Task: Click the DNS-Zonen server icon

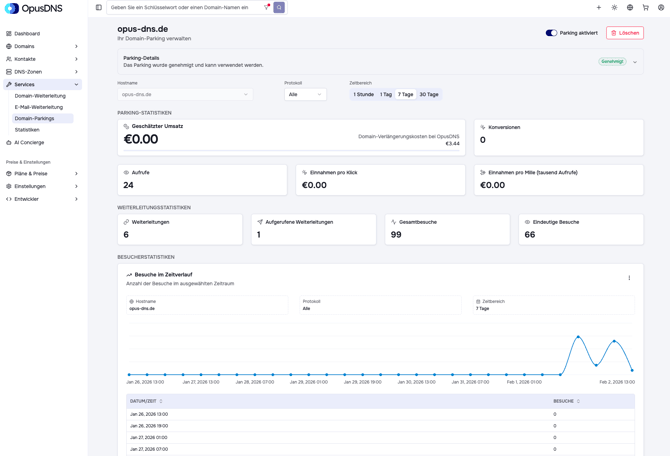Action: [9, 72]
